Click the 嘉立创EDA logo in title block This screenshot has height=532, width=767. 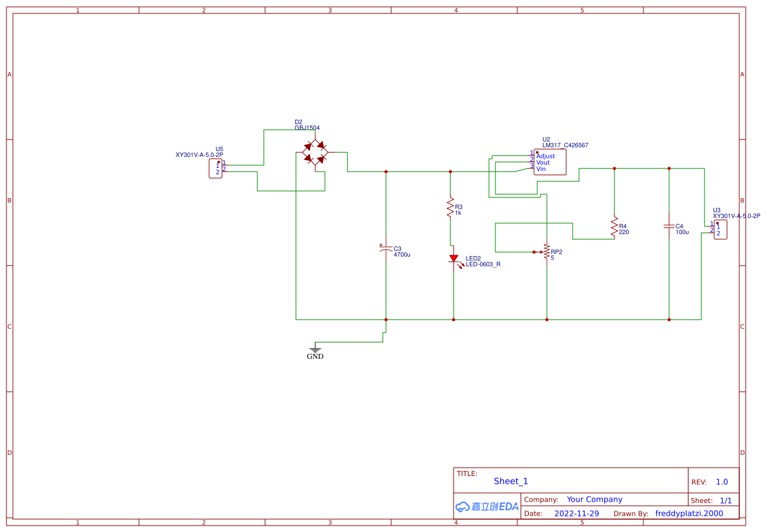tap(486, 506)
